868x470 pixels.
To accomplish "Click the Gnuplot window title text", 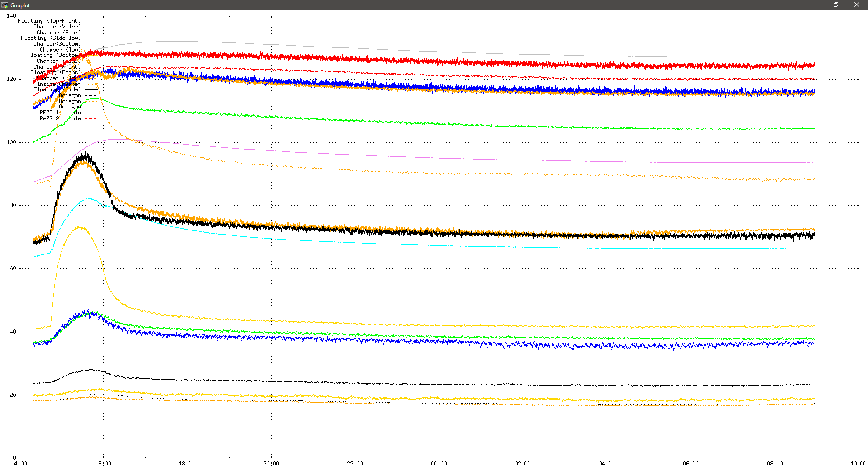I will tap(20, 5).
